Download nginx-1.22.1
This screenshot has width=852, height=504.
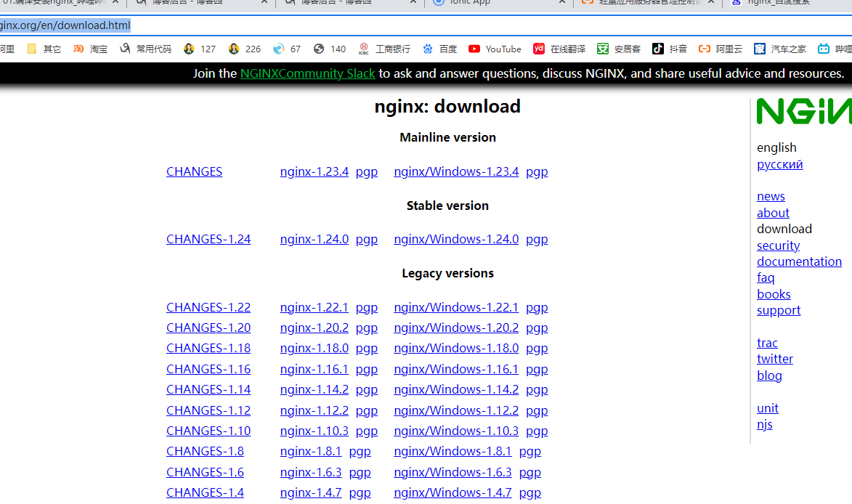[x=314, y=307]
